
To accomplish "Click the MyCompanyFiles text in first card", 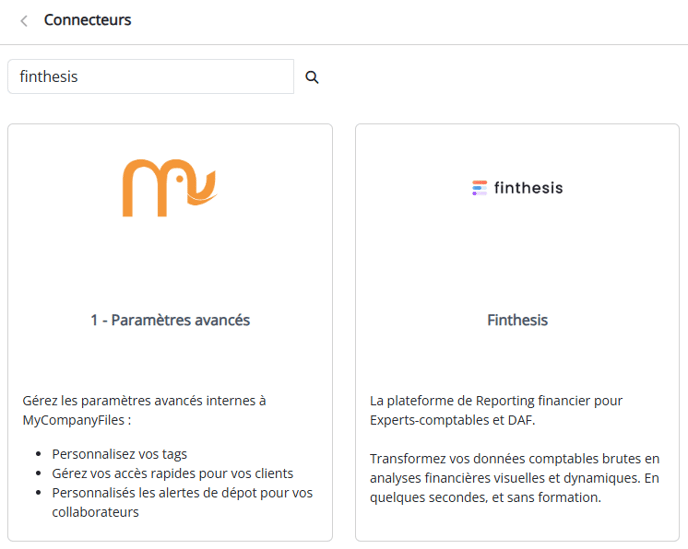I will pyautogui.click(x=74, y=420).
